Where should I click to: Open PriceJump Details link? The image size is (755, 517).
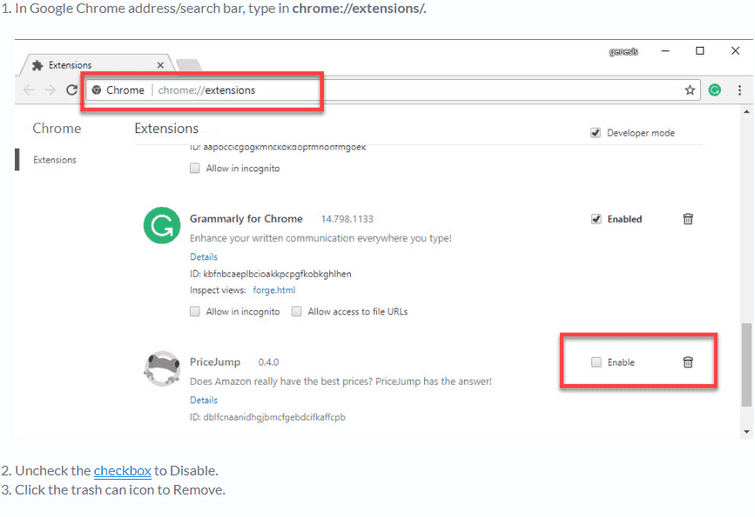(x=204, y=400)
